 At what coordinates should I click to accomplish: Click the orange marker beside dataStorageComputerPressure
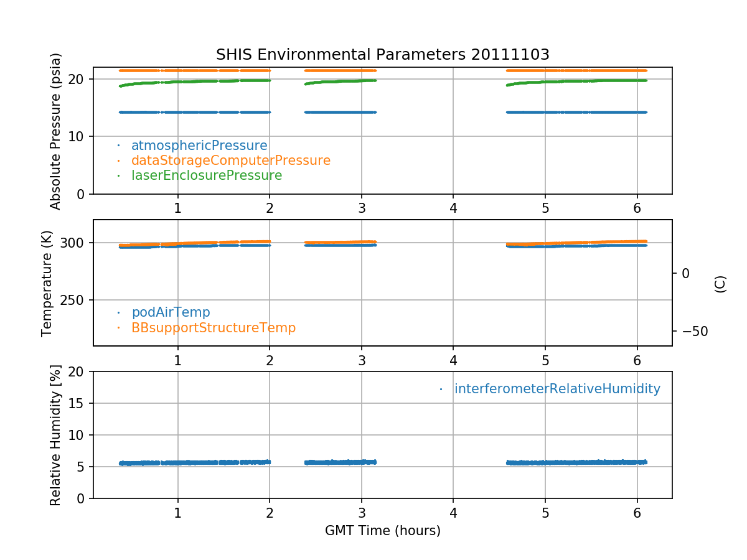point(118,161)
